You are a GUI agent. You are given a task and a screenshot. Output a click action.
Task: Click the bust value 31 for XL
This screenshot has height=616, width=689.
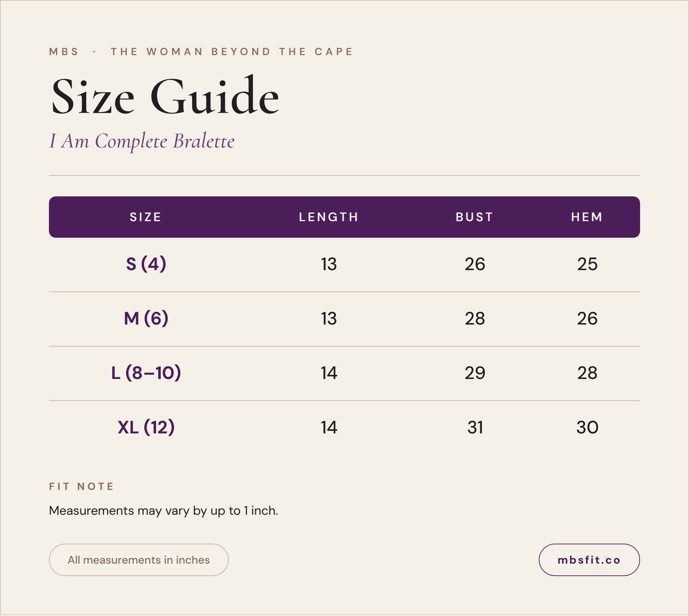click(475, 427)
